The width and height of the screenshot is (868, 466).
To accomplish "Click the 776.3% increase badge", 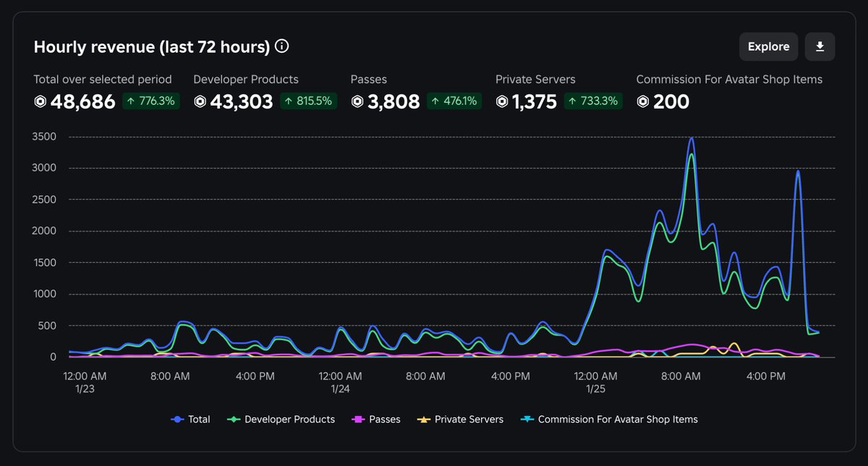I will pyautogui.click(x=151, y=101).
